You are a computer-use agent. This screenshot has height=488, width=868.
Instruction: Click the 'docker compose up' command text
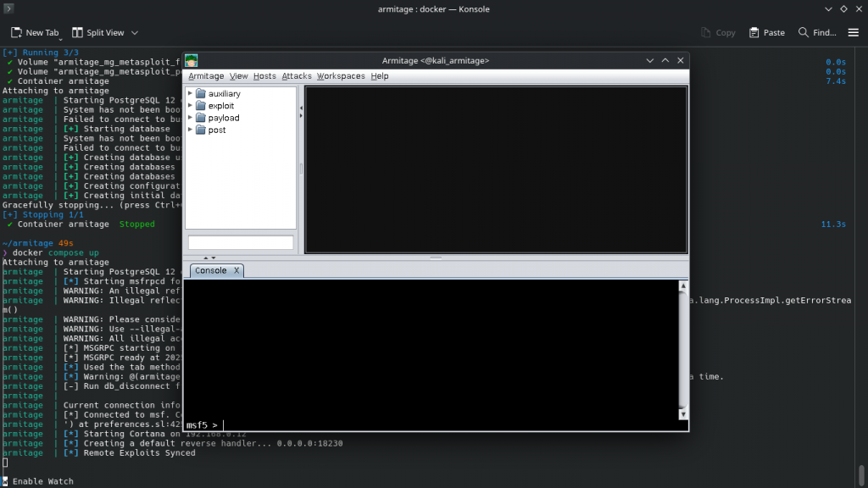click(x=56, y=252)
